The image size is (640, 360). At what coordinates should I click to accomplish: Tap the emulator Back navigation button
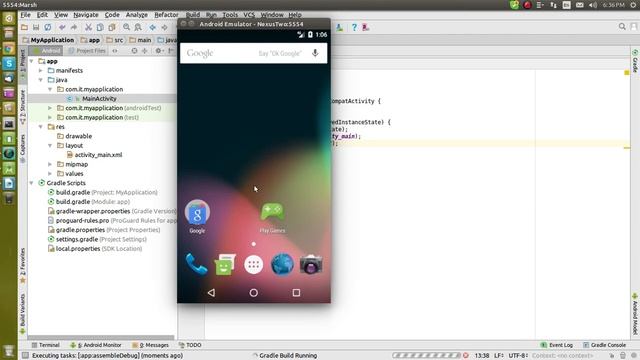click(x=211, y=292)
